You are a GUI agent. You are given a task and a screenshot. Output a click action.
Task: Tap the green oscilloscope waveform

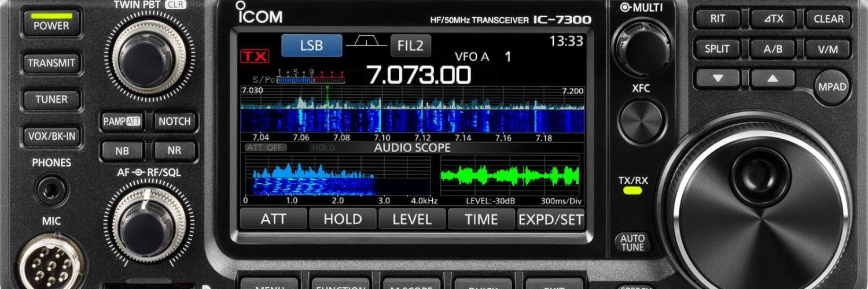[509, 175]
